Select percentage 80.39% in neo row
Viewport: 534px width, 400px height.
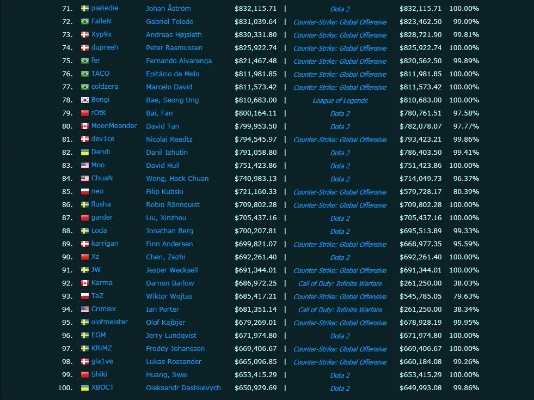click(466, 192)
